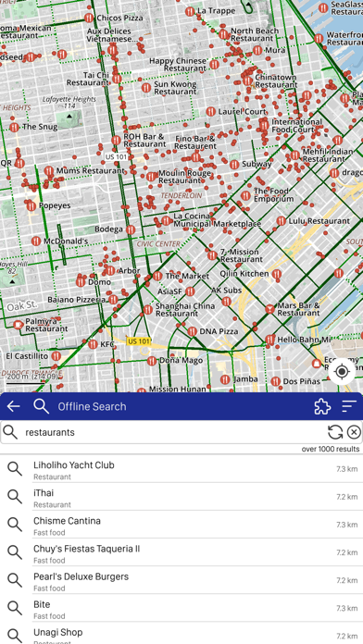This screenshot has height=644, width=363.
Task: Tap the Laurel Court restaurant marker
Action: pyautogui.click(x=210, y=111)
